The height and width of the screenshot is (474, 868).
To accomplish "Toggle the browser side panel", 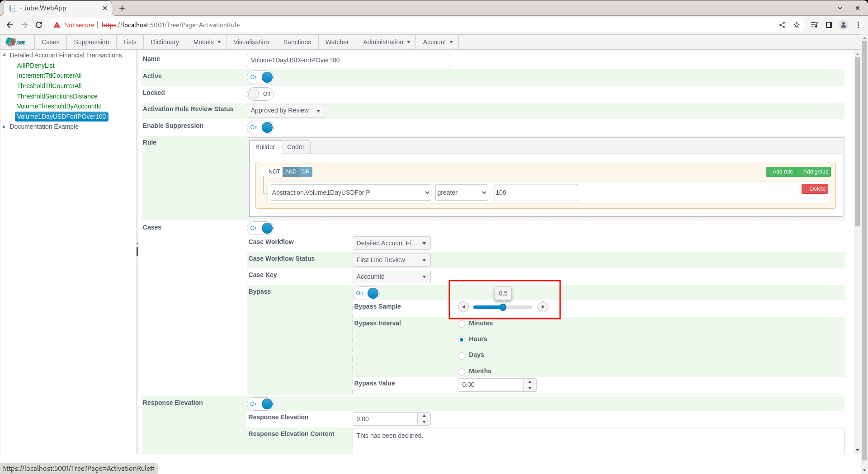I will pos(829,25).
